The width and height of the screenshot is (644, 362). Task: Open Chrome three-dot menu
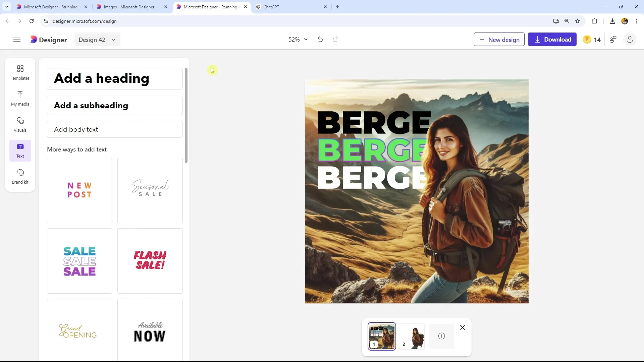pos(637,21)
